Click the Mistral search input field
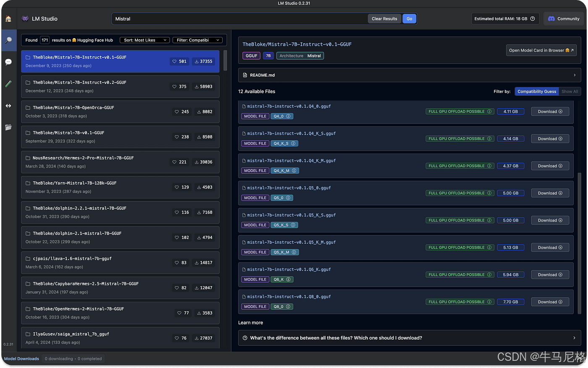Viewport: 588px width, 368px height. tap(239, 18)
